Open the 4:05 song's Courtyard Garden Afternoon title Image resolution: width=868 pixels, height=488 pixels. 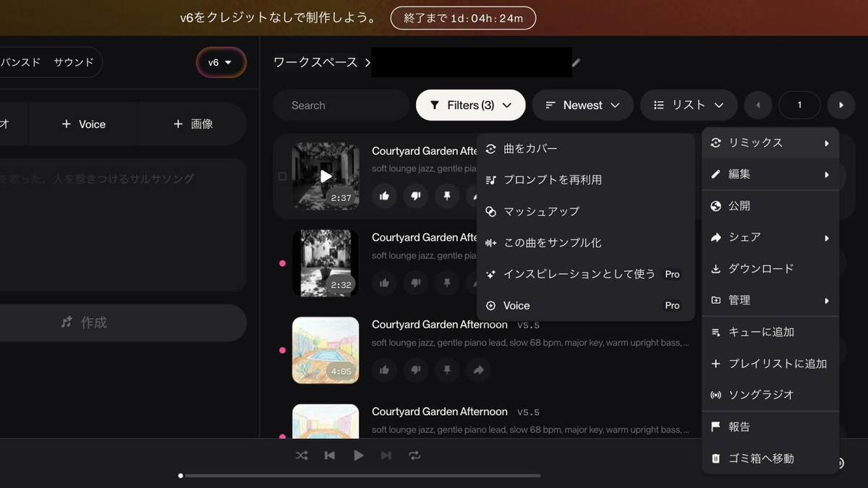click(440, 325)
